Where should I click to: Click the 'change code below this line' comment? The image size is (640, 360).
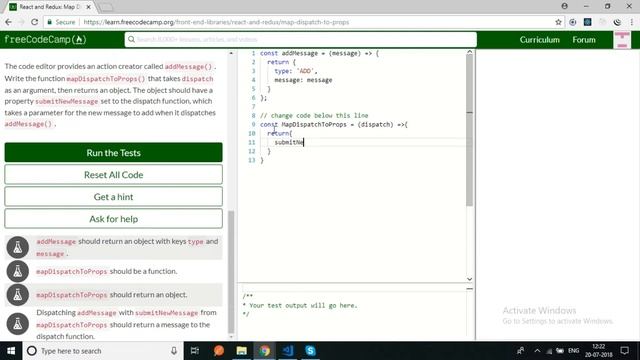coord(314,116)
